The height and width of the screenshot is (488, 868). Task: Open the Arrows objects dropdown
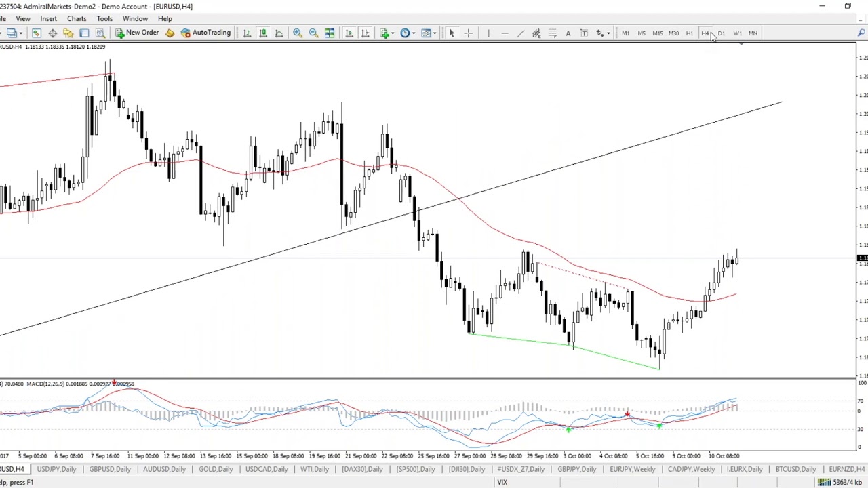[x=603, y=33]
